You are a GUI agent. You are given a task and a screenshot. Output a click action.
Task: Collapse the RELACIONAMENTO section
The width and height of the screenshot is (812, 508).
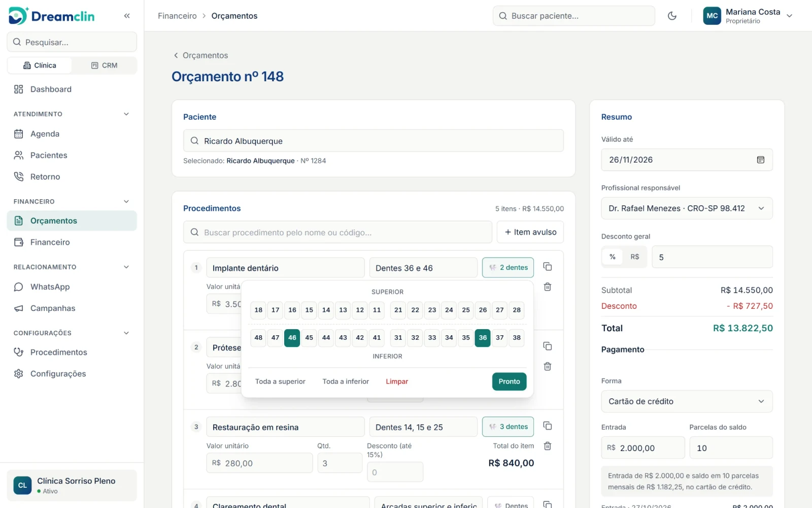click(126, 267)
